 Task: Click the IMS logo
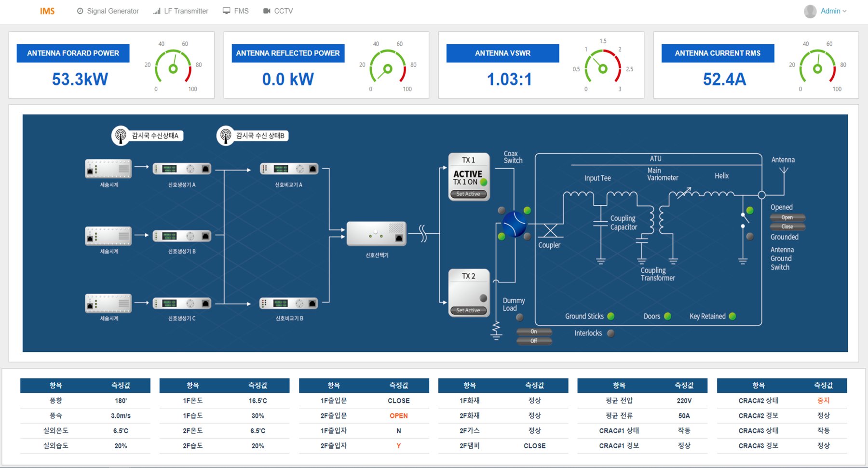click(47, 11)
